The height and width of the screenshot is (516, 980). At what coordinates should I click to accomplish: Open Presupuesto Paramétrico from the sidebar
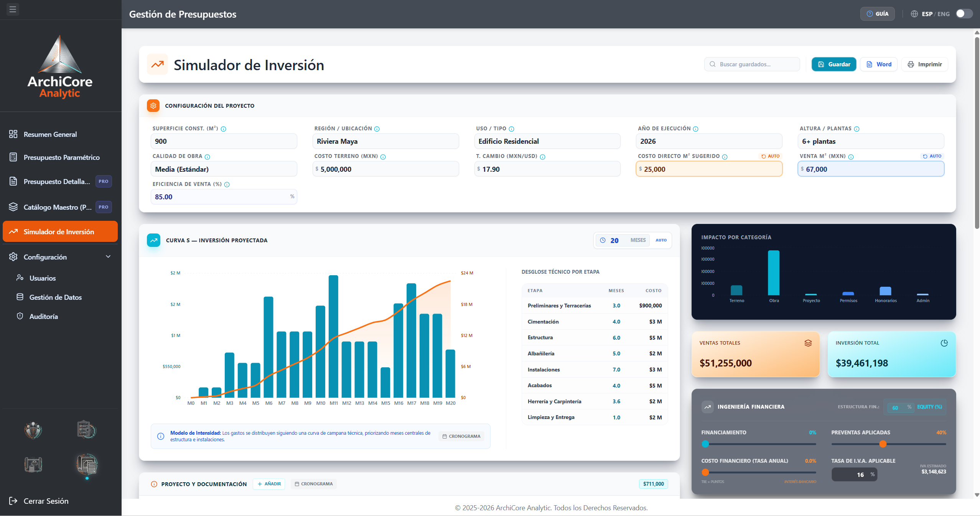61,158
